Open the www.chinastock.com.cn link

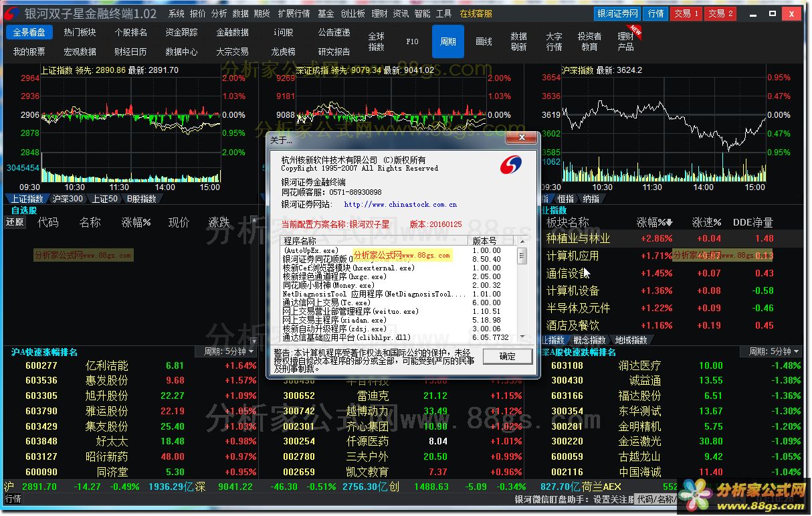pos(400,204)
